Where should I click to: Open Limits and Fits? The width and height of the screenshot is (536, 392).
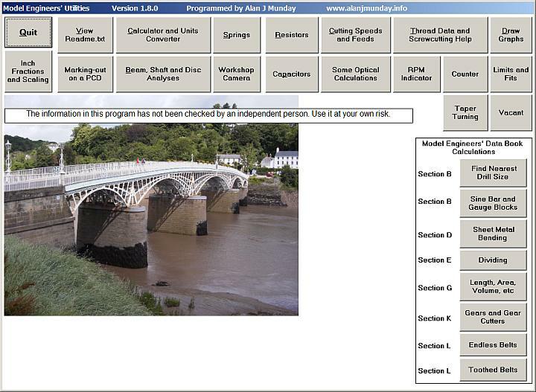(511, 74)
